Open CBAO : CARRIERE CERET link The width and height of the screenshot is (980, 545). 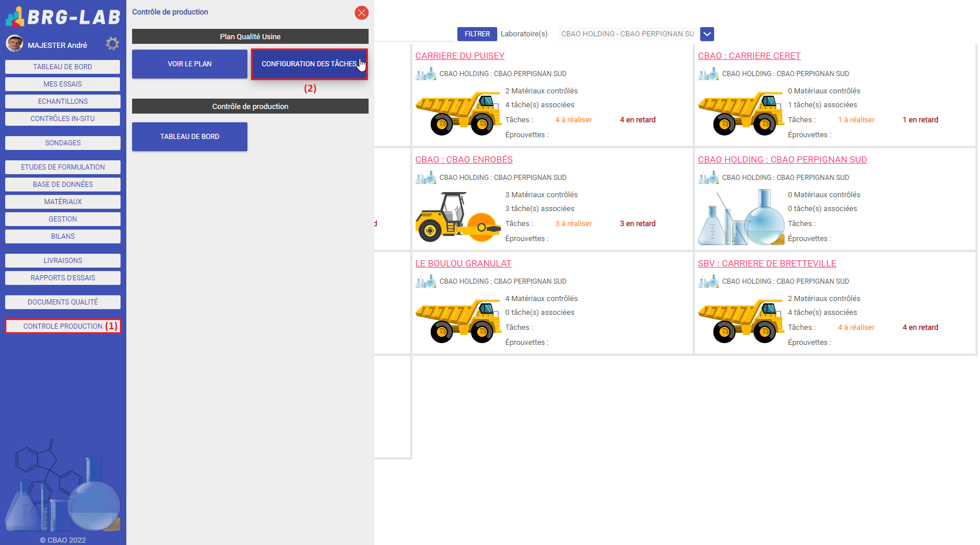click(x=749, y=56)
